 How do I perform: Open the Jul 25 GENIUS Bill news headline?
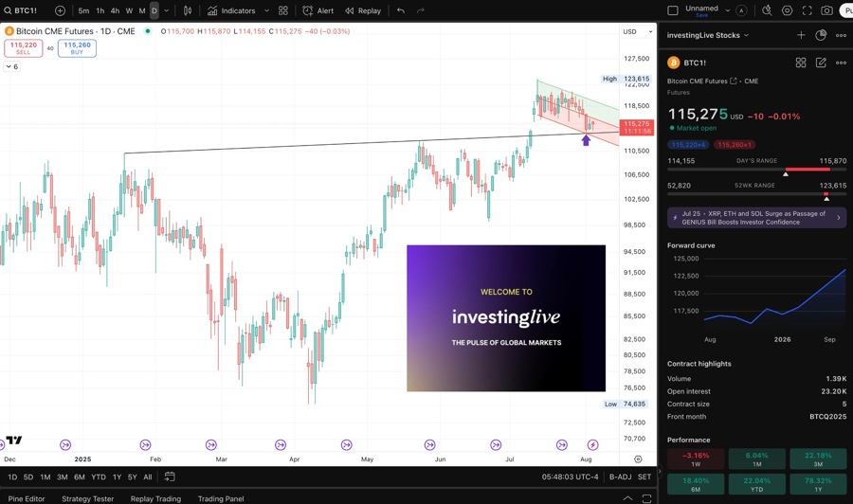pos(756,218)
